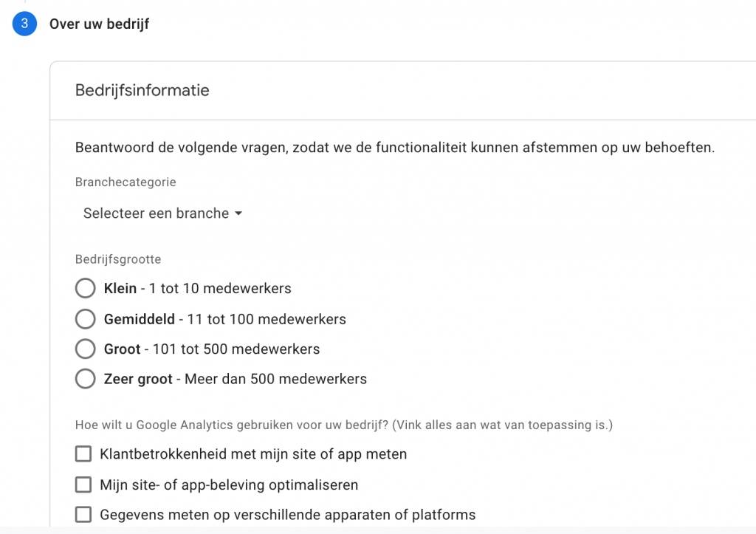Viewport: 756px width, 534px height.
Task: Choose the Groot radio button circle
Action: [86, 349]
